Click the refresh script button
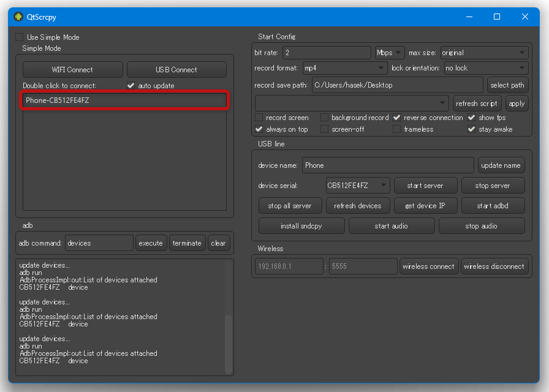Image resolution: width=549 pixels, height=392 pixels. pyautogui.click(x=477, y=104)
